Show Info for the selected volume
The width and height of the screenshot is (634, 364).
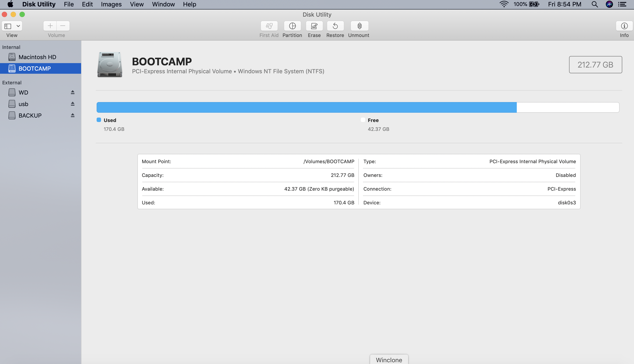tap(624, 26)
